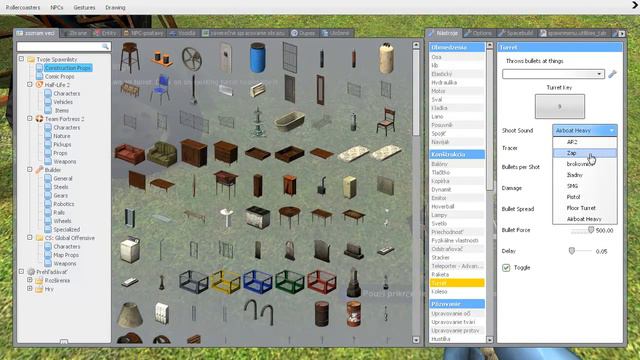Spawn the wooden dining chair prop

pos(386,122)
